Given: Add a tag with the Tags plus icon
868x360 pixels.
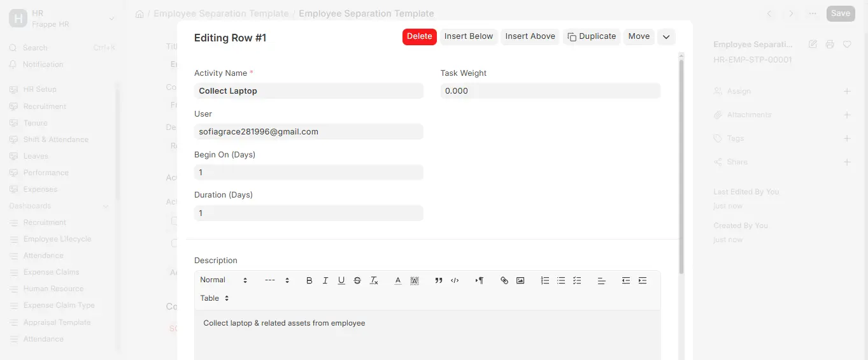Looking at the screenshot, I should [847, 138].
